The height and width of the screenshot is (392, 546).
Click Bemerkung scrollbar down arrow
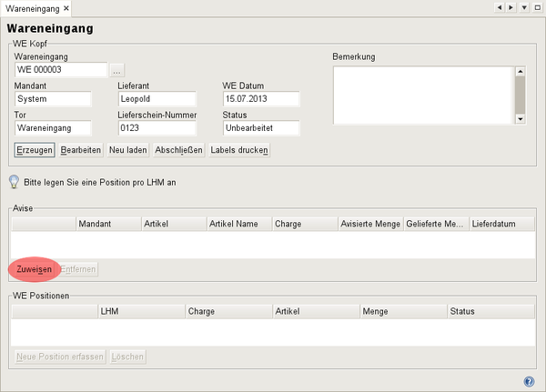pyautogui.click(x=521, y=119)
